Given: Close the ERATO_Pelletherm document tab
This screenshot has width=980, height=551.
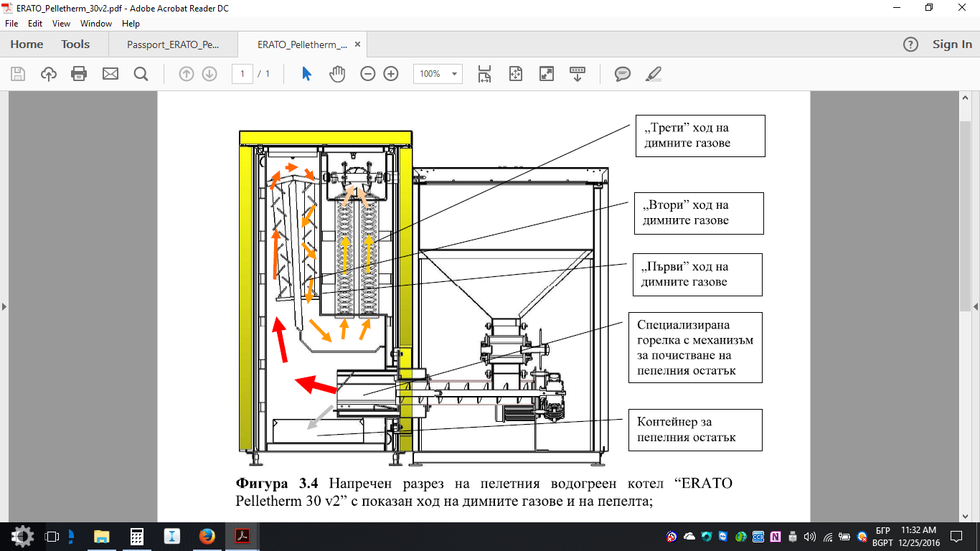Looking at the screenshot, I should (x=357, y=44).
